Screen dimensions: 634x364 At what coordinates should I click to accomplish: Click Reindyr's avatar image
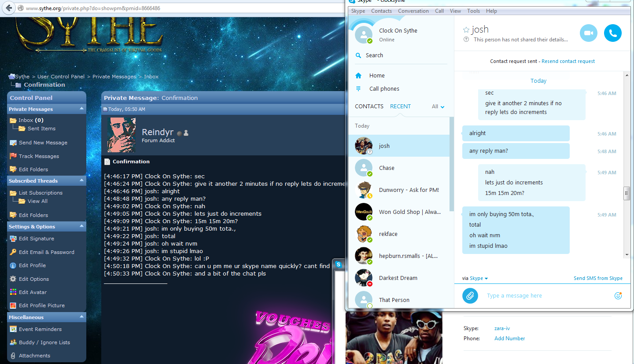click(122, 135)
